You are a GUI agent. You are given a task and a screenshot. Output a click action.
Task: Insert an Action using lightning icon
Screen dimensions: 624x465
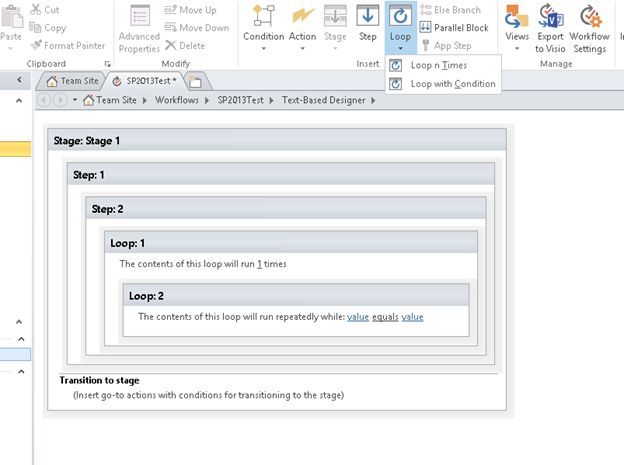(x=302, y=16)
